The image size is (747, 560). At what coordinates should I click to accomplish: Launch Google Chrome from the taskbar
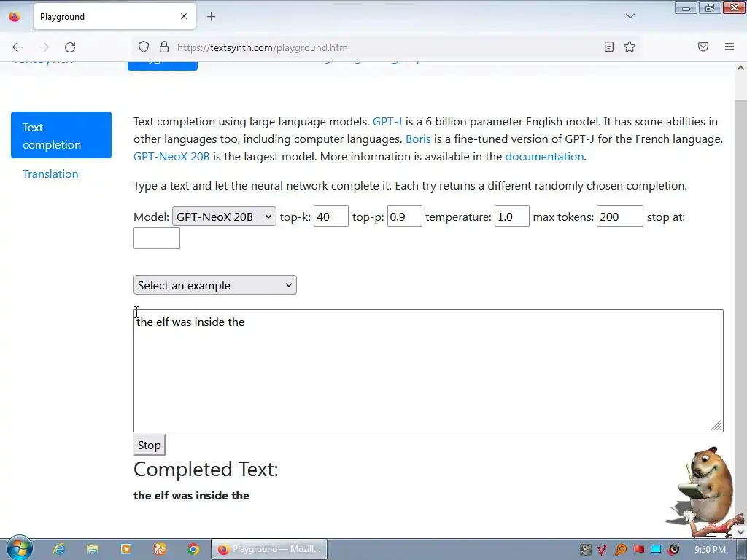[193, 549]
